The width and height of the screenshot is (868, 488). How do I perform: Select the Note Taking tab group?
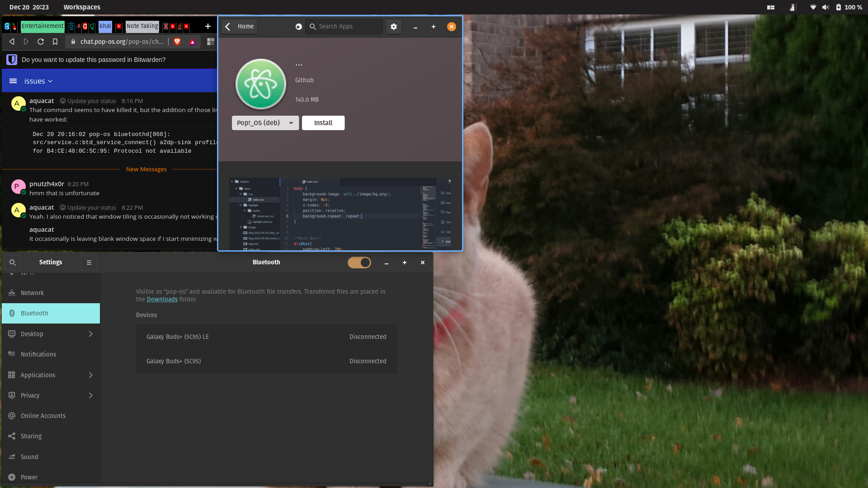142,26
